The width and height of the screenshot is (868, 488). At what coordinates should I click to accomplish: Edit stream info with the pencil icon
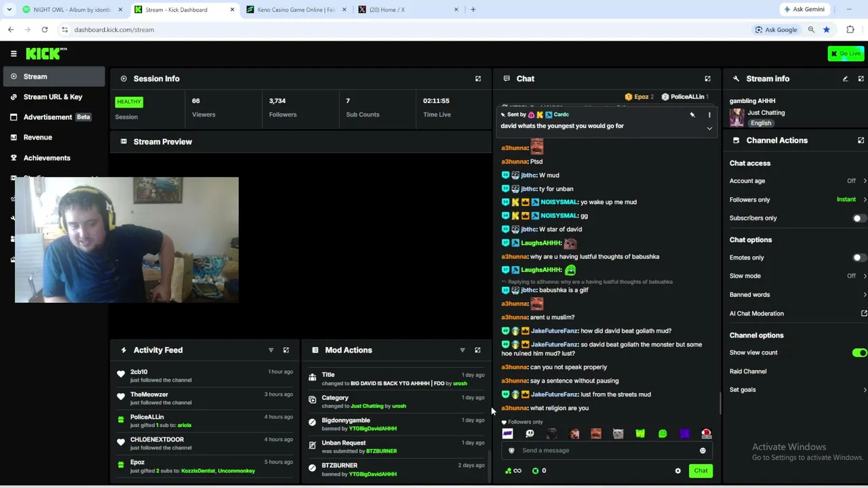coord(845,79)
